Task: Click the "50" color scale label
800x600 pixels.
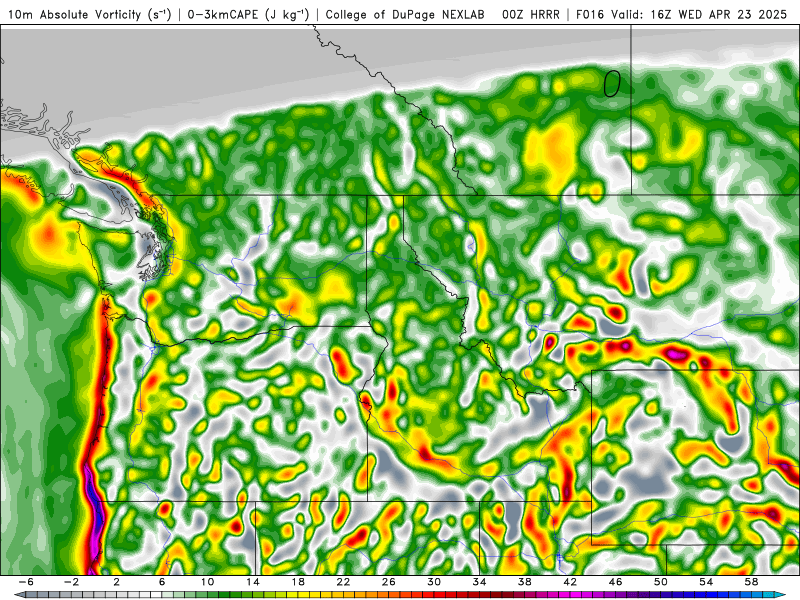Action: pyautogui.click(x=661, y=582)
